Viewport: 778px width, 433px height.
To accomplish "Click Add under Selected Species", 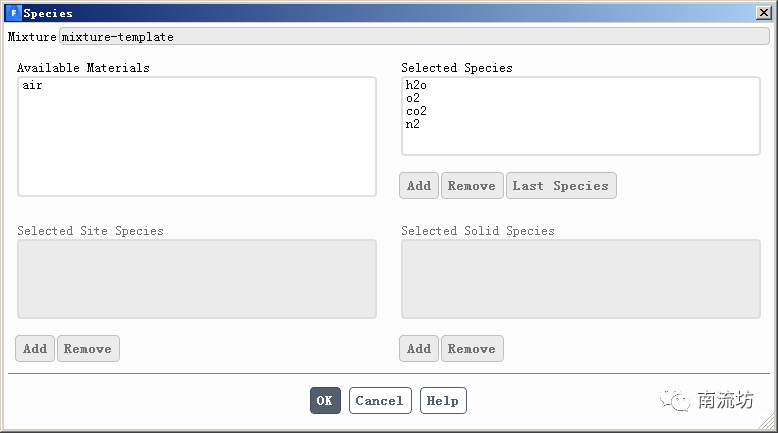I will (419, 186).
